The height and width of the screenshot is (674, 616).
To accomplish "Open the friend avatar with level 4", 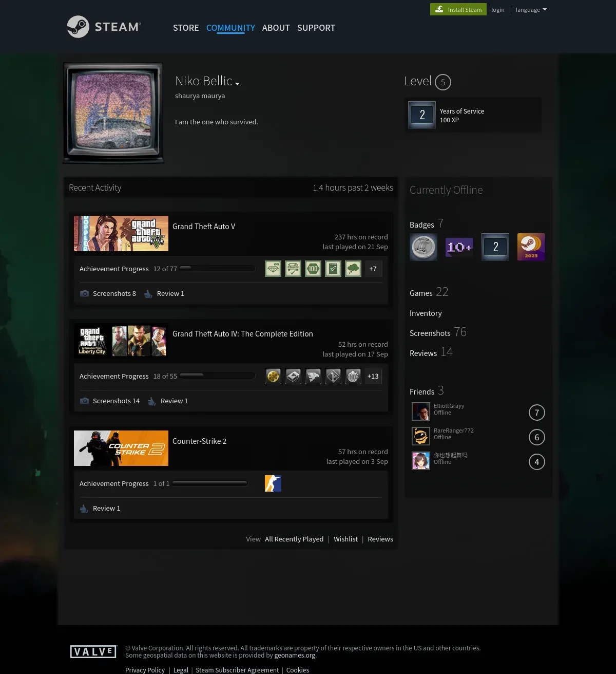I will pos(421,461).
